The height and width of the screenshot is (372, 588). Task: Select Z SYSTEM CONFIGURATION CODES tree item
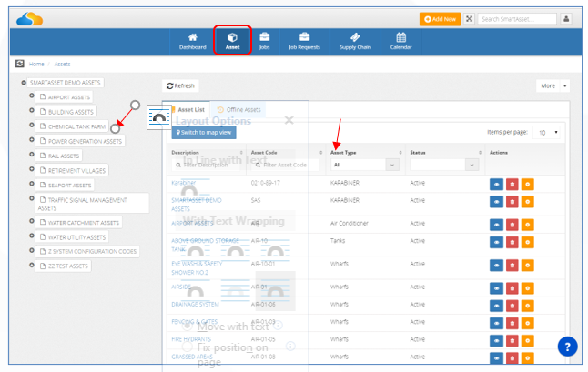[87, 251]
